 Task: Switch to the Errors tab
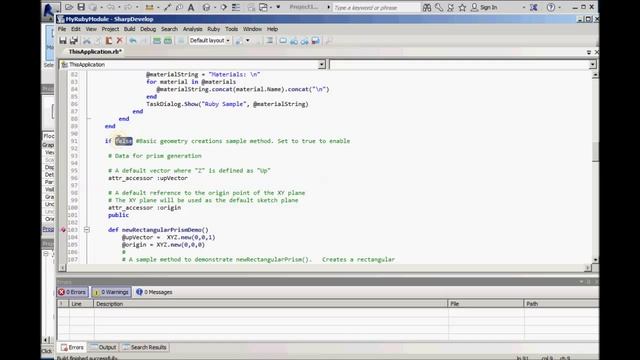(x=72, y=347)
